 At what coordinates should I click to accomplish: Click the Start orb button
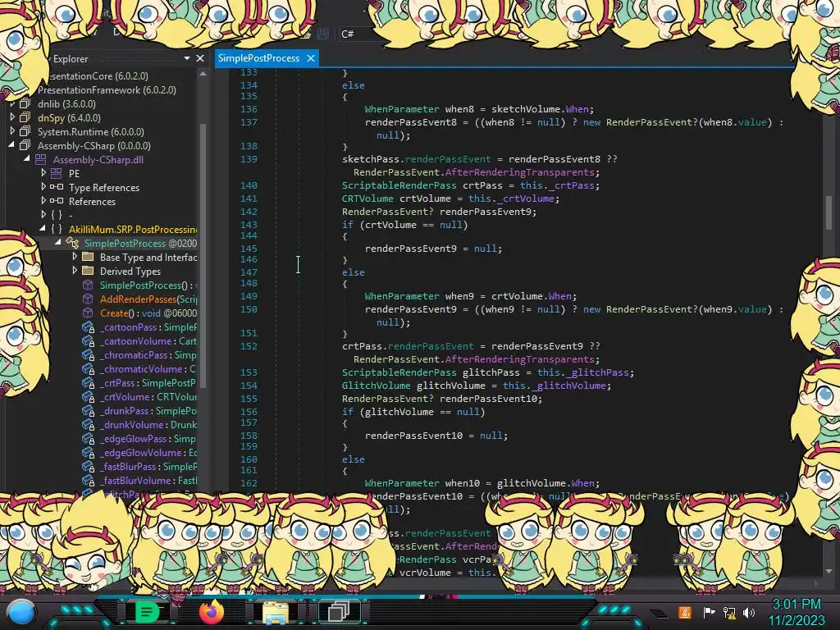pos(21,612)
